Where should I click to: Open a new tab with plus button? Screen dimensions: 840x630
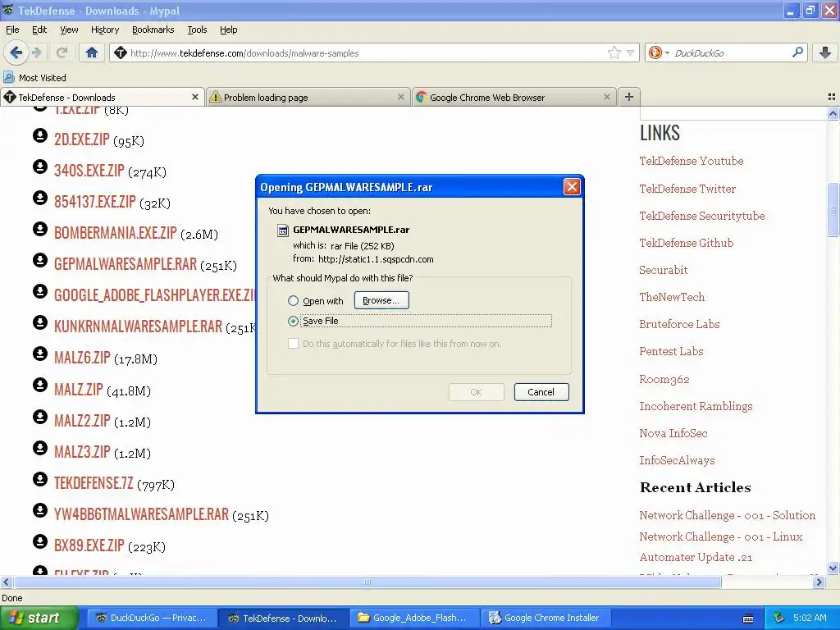tap(629, 97)
